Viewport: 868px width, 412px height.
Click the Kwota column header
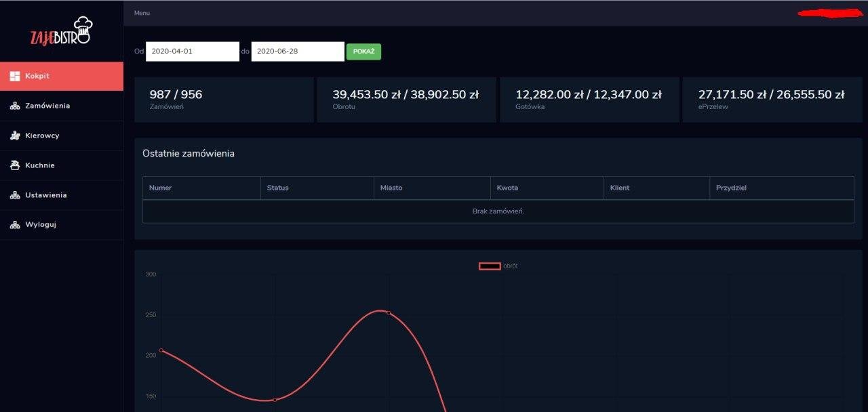click(x=507, y=188)
